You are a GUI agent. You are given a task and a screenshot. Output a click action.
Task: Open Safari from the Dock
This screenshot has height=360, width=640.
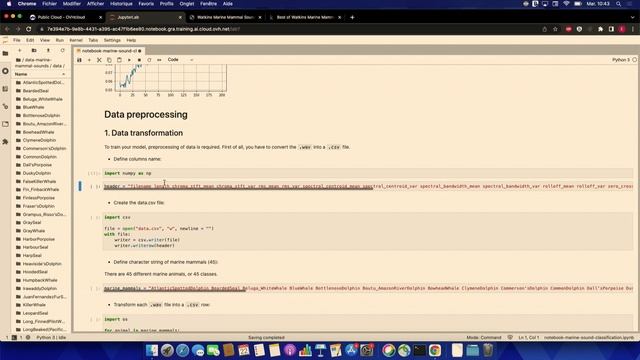click(182, 350)
